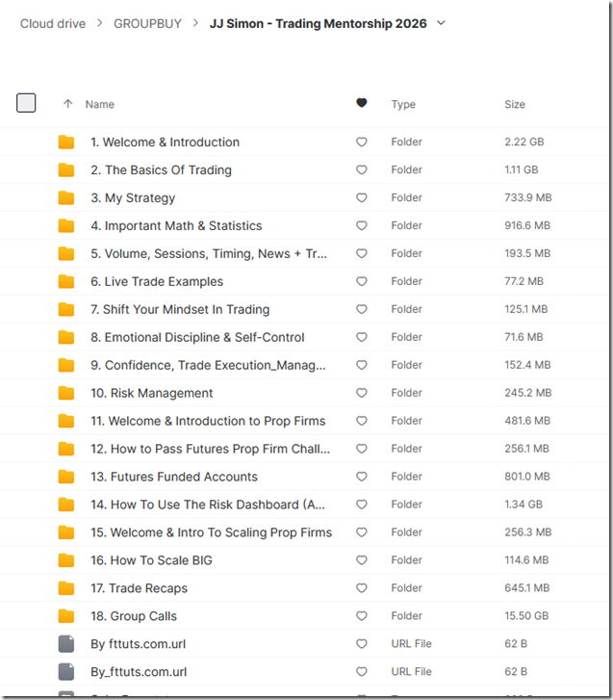Screen dimensions: 613x700
Task: Favourite 2. The Basics Of Trading with heart
Action: (x=362, y=169)
